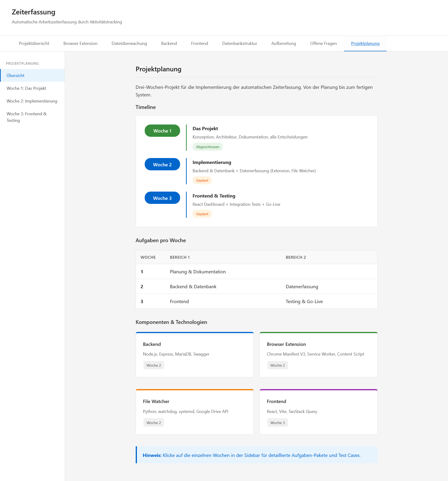Open the Datenbankstruktur tab
This screenshot has width=448, height=481.
coord(239,43)
